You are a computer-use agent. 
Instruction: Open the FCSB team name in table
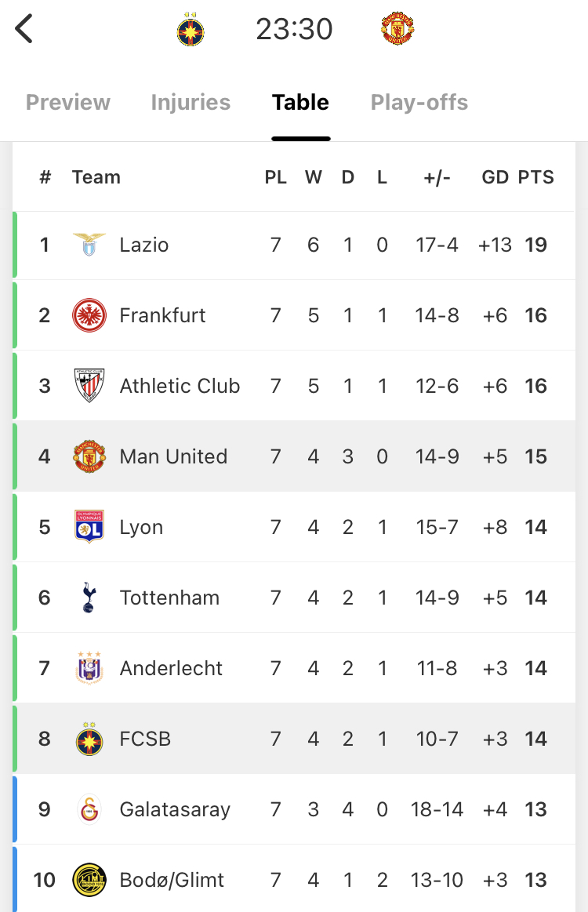(145, 739)
